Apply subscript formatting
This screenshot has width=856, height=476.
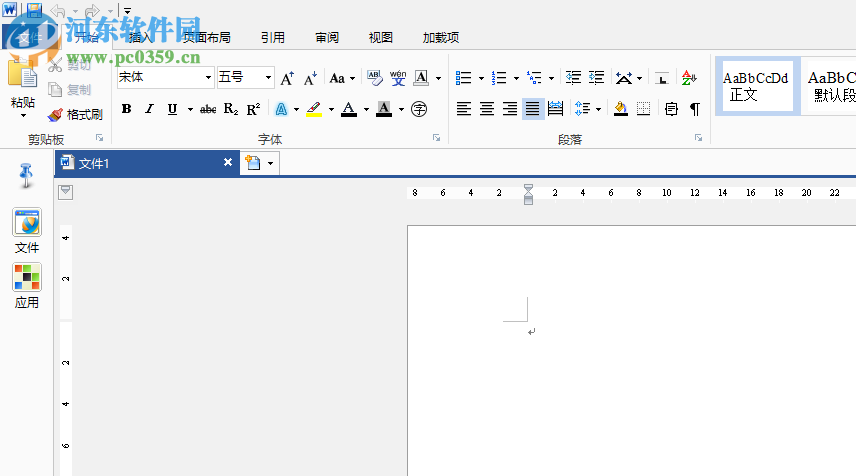pyautogui.click(x=231, y=109)
